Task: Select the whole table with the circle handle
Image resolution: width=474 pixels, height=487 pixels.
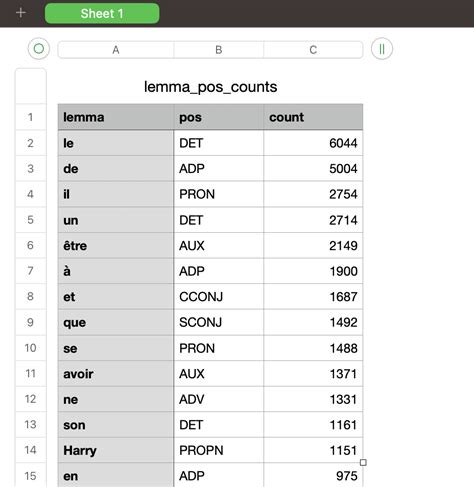Action: [x=39, y=49]
